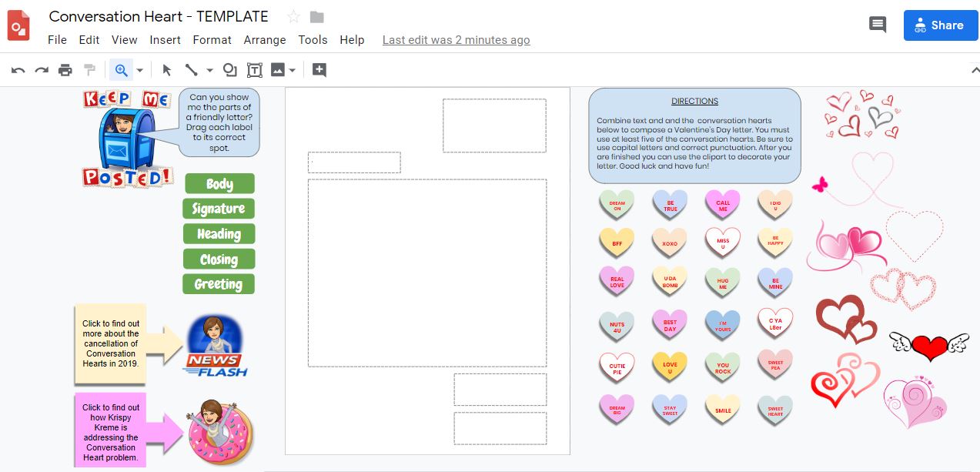Open the Format menu

coord(212,39)
